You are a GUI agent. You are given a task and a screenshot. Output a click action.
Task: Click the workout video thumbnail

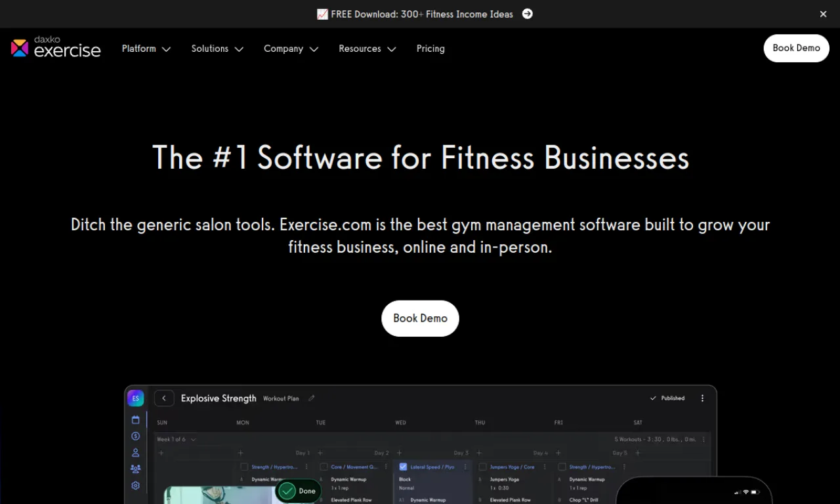(x=219, y=495)
